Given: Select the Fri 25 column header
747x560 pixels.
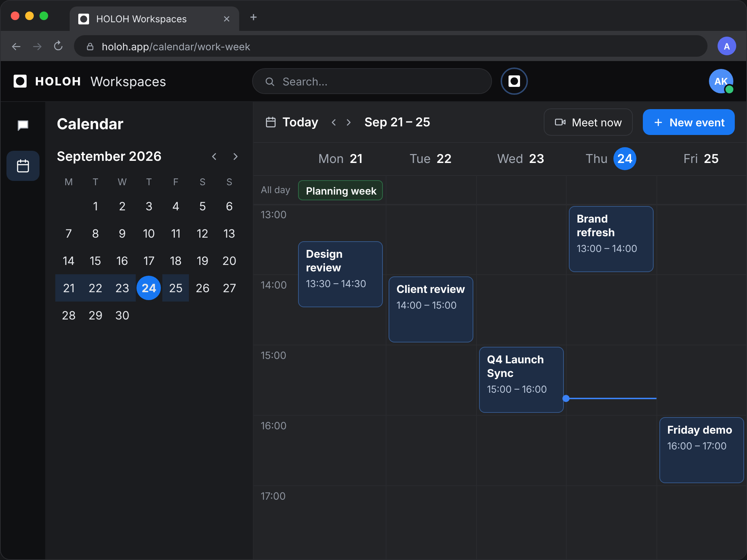Looking at the screenshot, I should [x=701, y=159].
